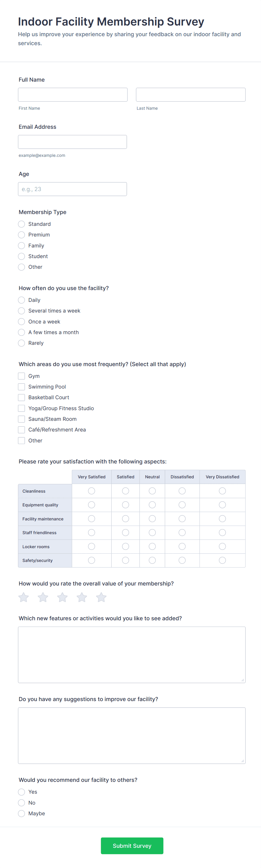Screen dimensions: 261x868
Task: Rate membership value with the first star
Action: [x=24, y=598]
